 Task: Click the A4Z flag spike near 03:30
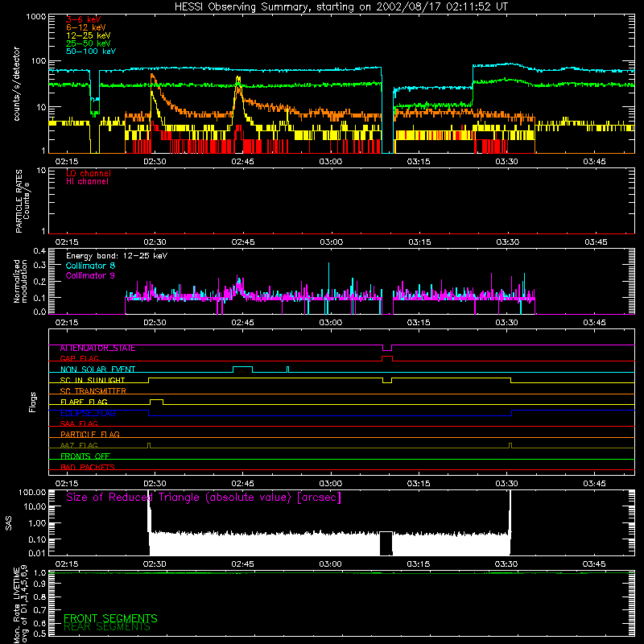(x=510, y=446)
